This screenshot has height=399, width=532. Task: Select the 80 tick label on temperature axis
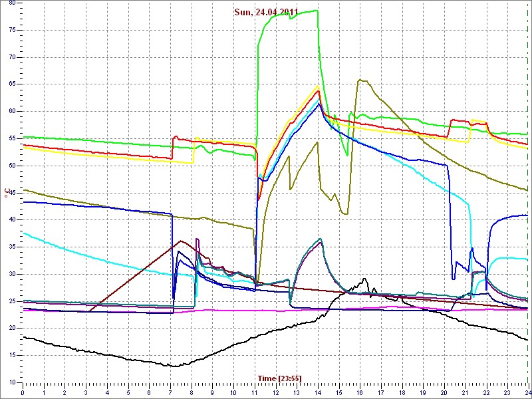[x=12, y=3]
